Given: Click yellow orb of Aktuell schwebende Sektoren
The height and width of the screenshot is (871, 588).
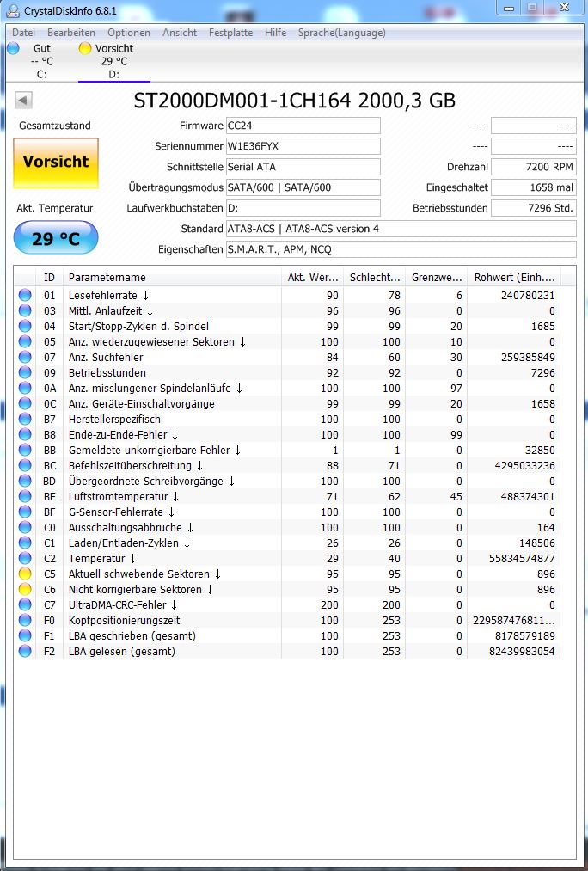Looking at the screenshot, I should pos(25,574).
